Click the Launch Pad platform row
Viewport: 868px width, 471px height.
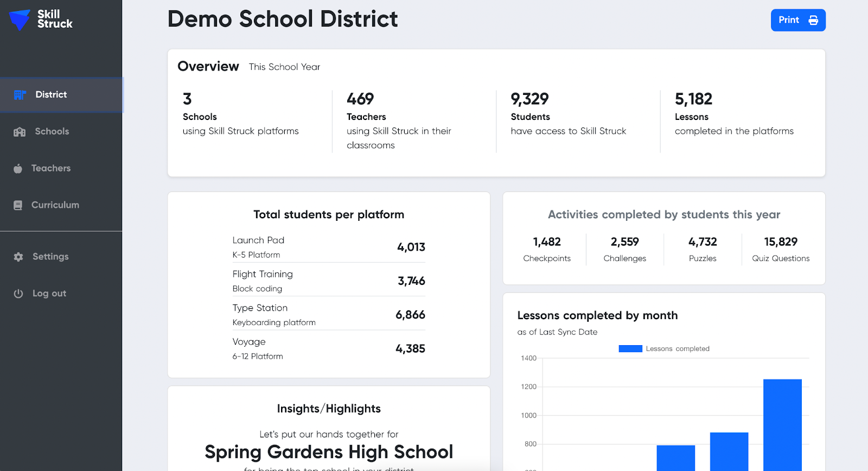click(329, 247)
